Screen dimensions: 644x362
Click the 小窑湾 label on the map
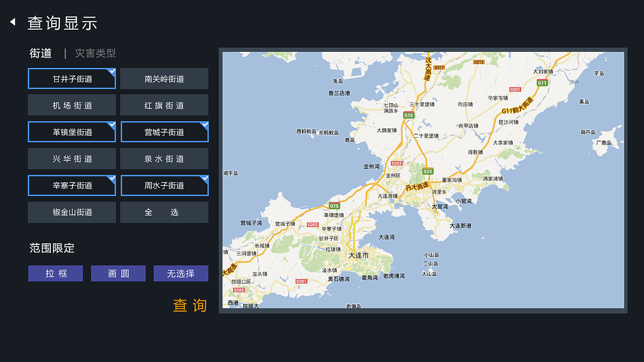pyautogui.click(x=464, y=201)
